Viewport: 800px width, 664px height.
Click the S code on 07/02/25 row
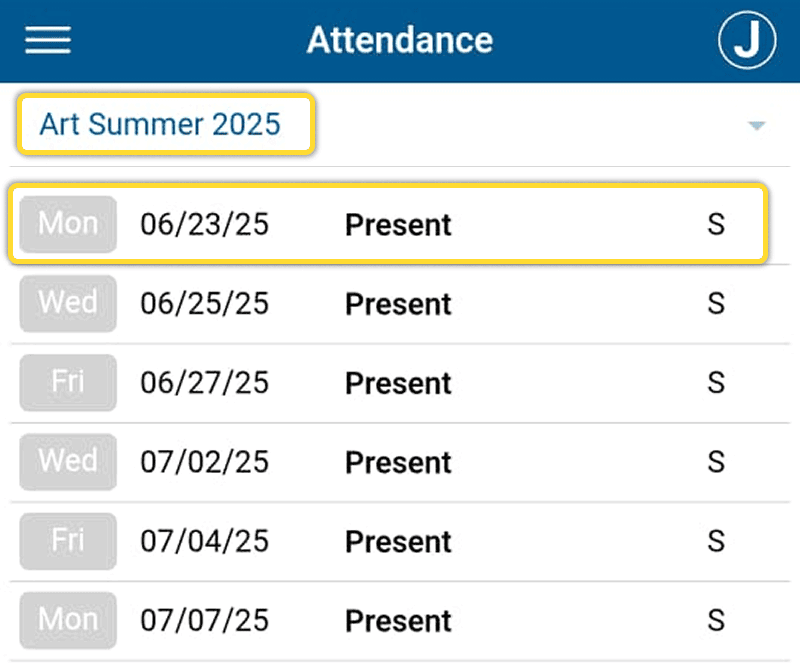[715, 462]
